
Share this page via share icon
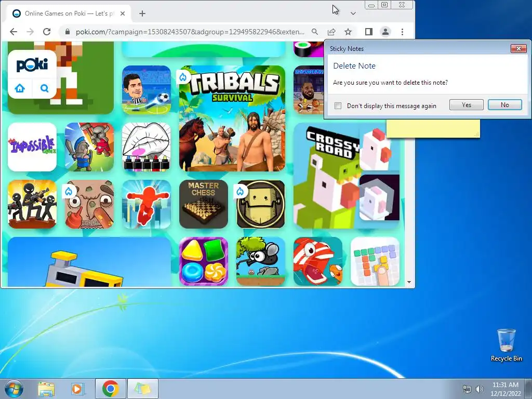click(331, 32)
